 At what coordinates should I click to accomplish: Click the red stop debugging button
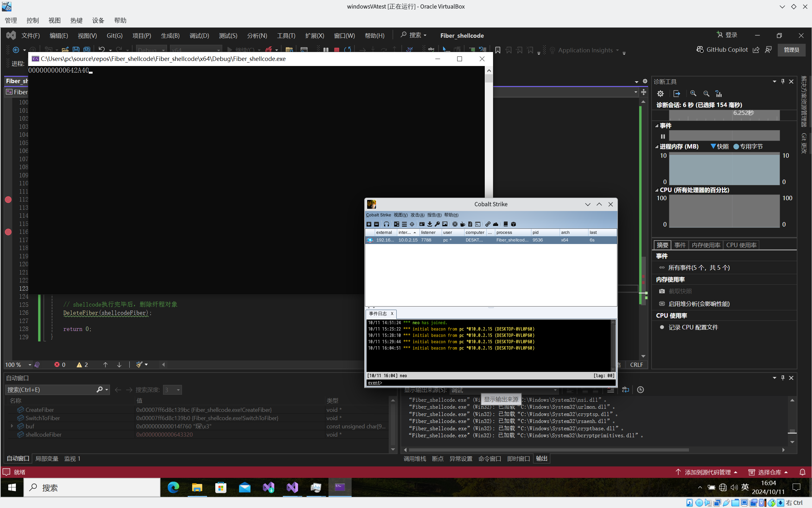(x=337, y=50)
